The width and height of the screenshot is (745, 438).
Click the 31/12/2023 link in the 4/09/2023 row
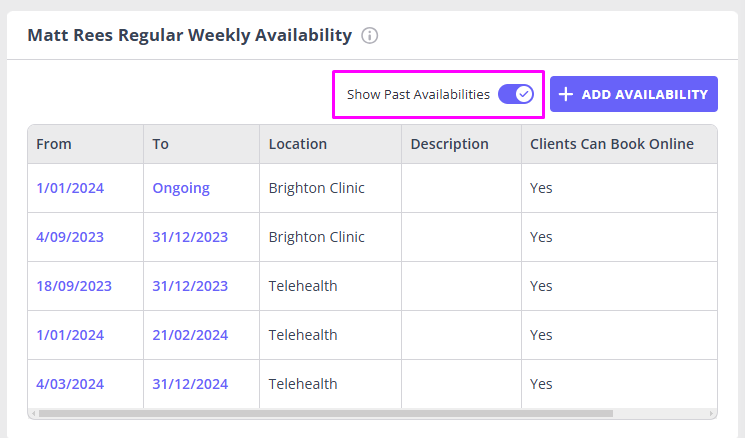(190, 237)
